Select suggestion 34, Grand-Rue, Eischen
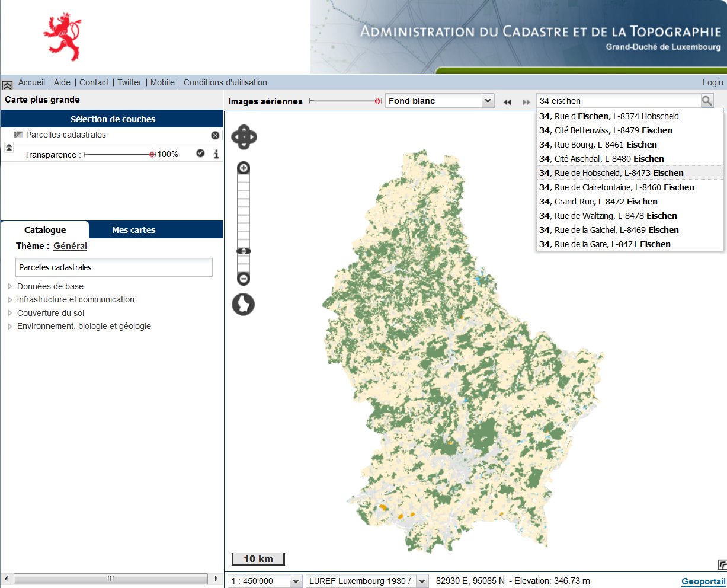Viewport: 727px width, 588px height. (630, 202)
